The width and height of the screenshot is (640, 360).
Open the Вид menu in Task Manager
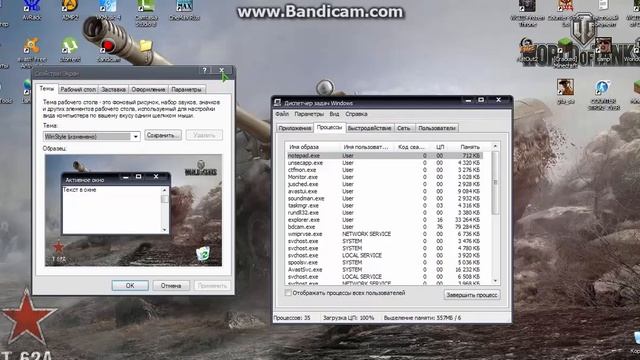tap(334, 114)
